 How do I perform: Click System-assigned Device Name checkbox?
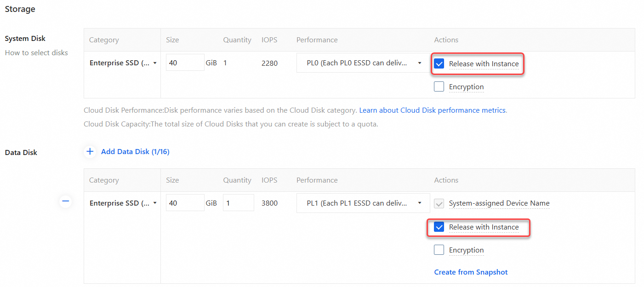(x=439, y=203)
